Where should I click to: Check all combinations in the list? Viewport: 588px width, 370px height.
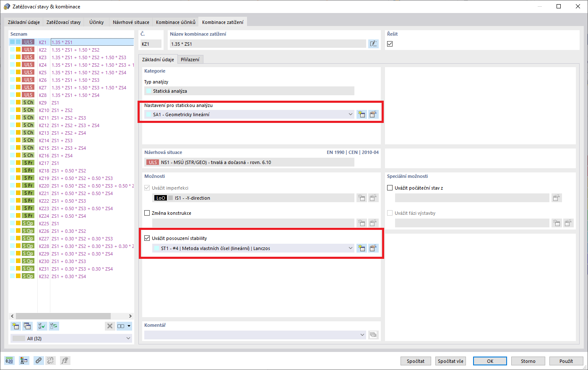coord(42,326)
